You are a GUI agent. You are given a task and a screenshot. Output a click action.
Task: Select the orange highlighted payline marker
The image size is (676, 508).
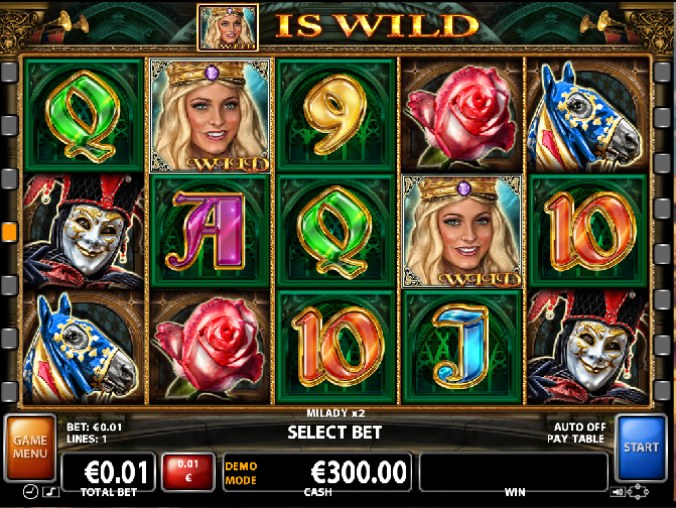click(x=9, y=232)
